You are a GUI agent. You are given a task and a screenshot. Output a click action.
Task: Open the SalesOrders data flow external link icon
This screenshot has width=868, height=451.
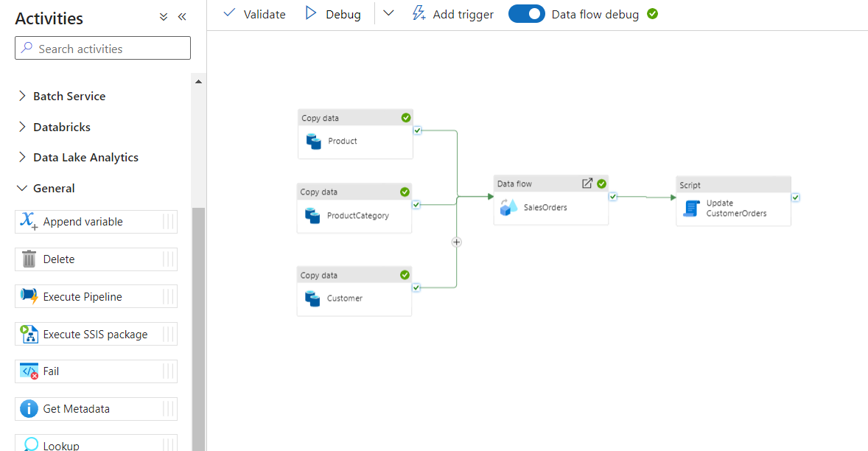tap(587, 183)
